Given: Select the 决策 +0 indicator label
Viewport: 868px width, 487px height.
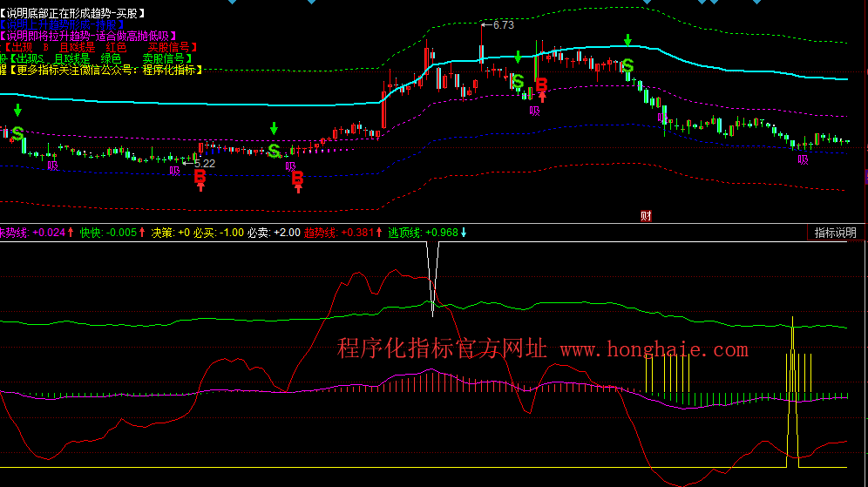Looking at the screenshot, I should pos(170,233).
